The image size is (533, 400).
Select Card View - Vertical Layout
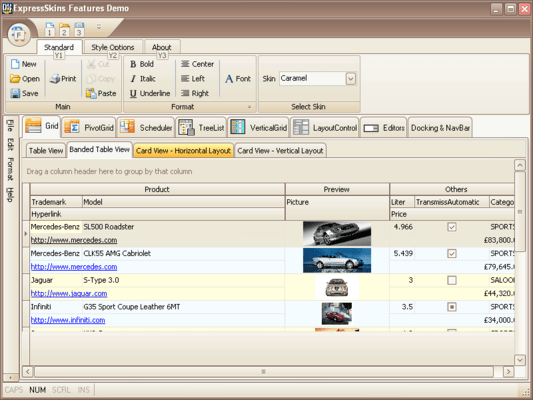pyautogui.click(x=280, y=151)
